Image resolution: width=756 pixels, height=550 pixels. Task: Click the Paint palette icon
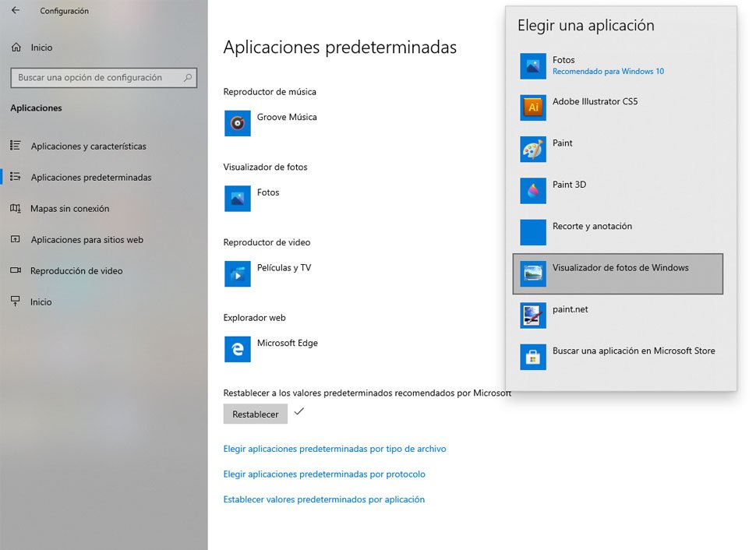533,149
